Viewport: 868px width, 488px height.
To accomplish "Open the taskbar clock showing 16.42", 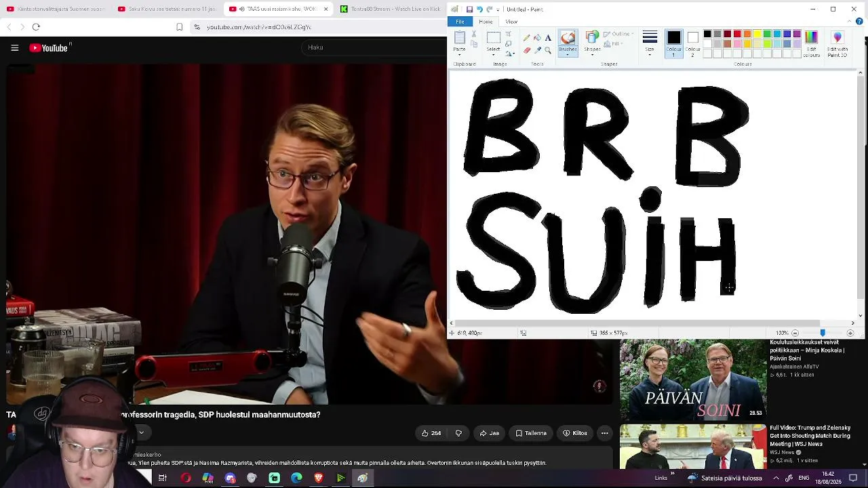I will pyautogui.click(x=828, y=478).
